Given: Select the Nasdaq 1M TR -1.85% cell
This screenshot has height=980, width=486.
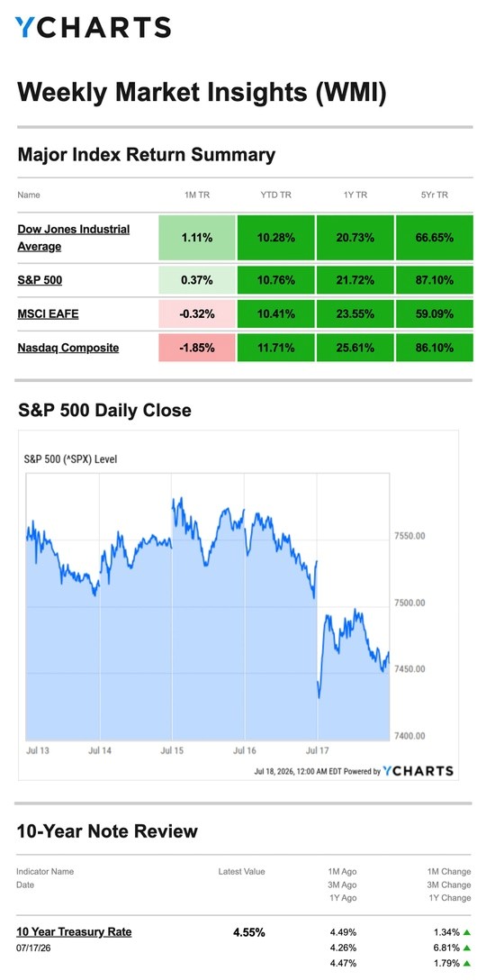Looking at the screenshot, I should pyautogui.click(x=197, y=348).
